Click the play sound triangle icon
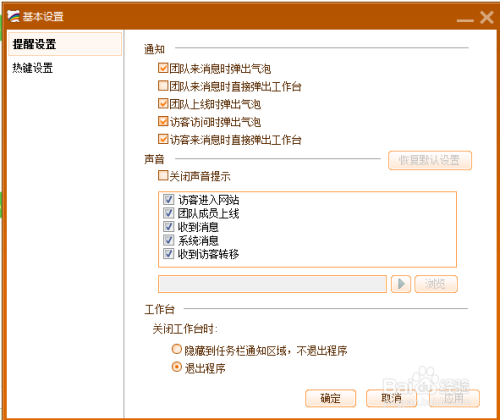The height and width of the screenshot is (420, 500). click(x=401, y=284)
